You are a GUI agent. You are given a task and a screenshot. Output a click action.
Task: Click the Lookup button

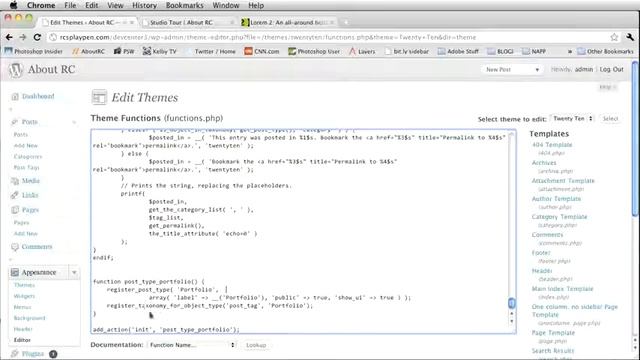point(256,345)
